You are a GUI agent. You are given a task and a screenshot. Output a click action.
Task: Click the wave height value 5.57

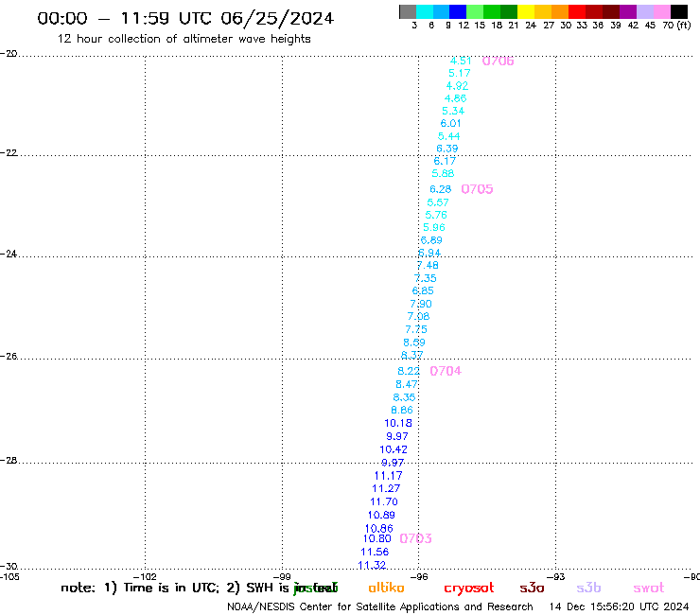(437, 202)
